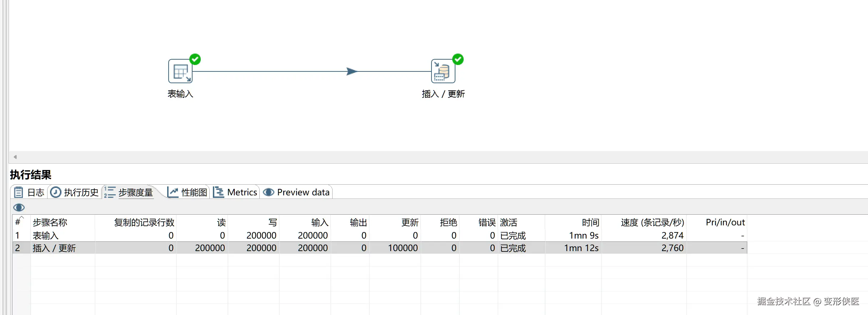Viewport: 868px width, 315px height.
Task: Sort by the # column header
Action: coord(19,222)
